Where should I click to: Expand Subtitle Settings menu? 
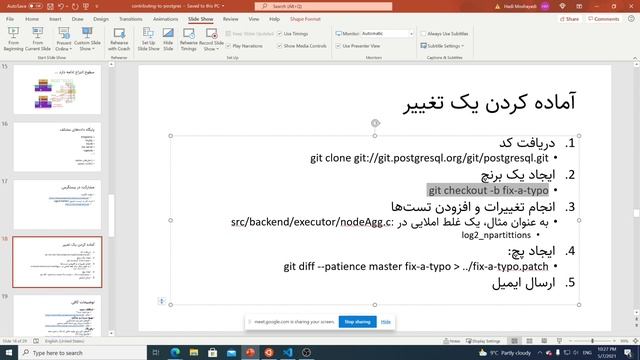(x=442, y=46)
